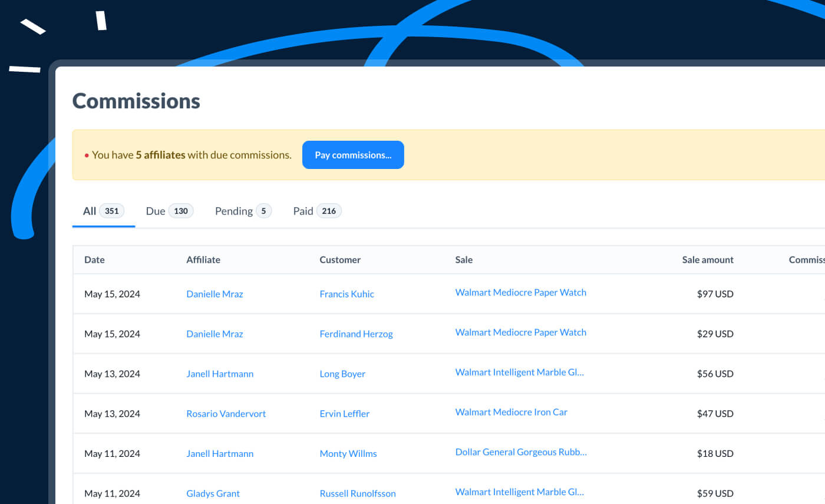The width and height of the screenshot is (825, 504).
Task: Open the Due commissions tab
Action: coord(170,211)
